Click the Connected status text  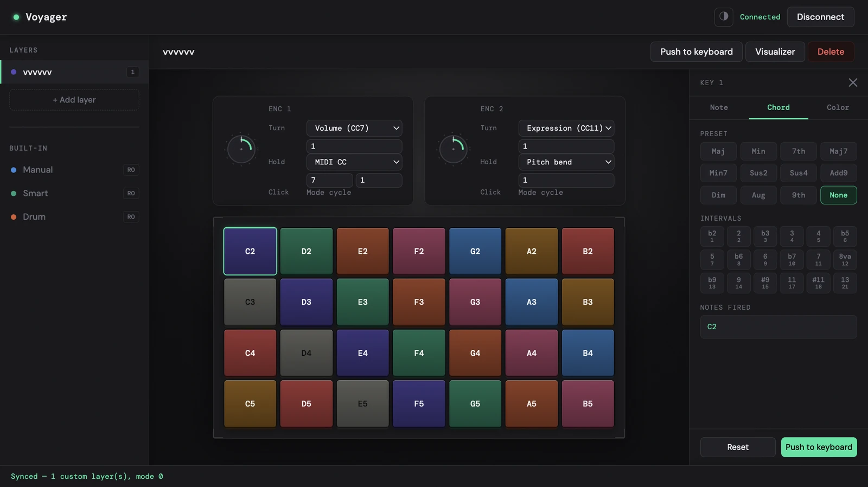click(x=760, y=17)
